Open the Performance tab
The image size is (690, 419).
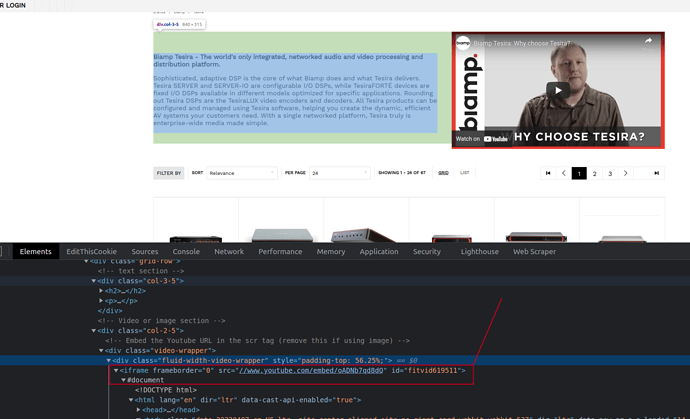[x=280, y=251]
